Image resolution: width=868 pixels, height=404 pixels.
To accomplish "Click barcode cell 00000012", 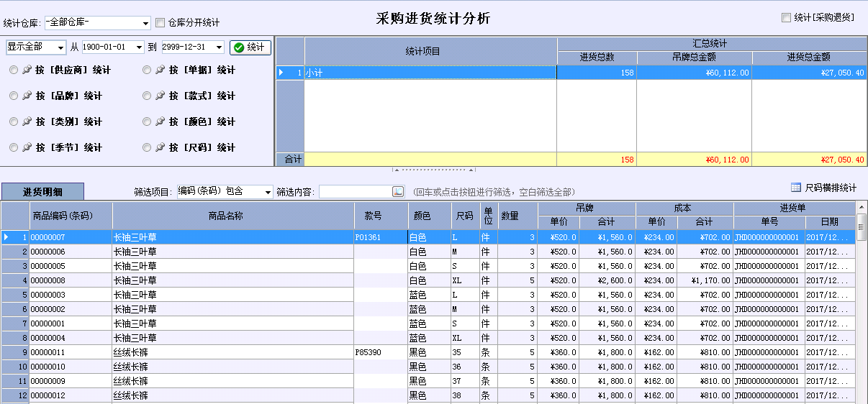I will 71,395.
